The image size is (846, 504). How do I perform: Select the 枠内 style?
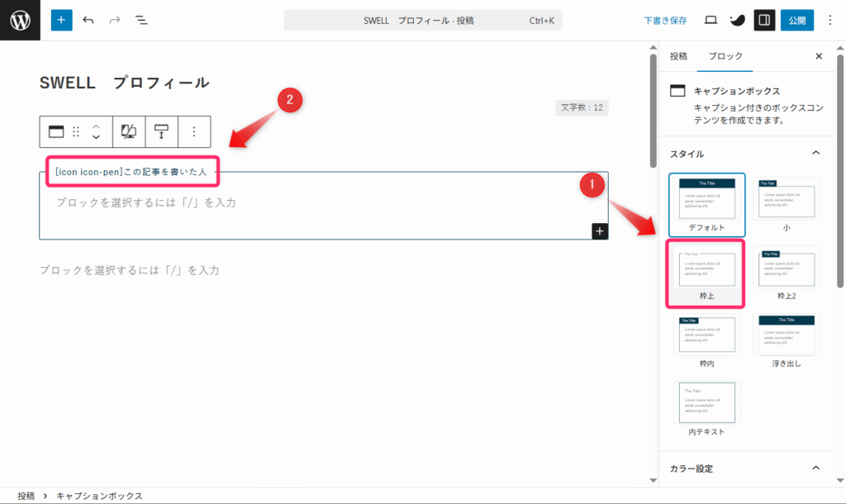click(707, 341)
